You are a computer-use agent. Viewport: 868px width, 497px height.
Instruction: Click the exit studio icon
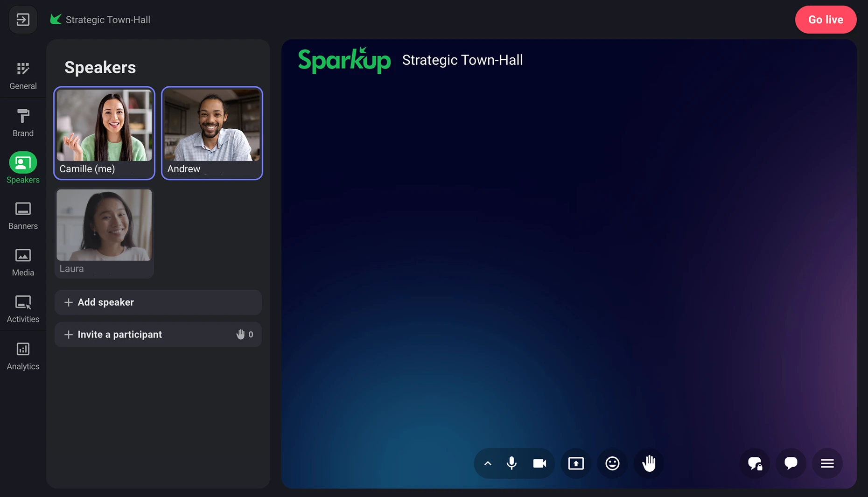coord(23,20)
